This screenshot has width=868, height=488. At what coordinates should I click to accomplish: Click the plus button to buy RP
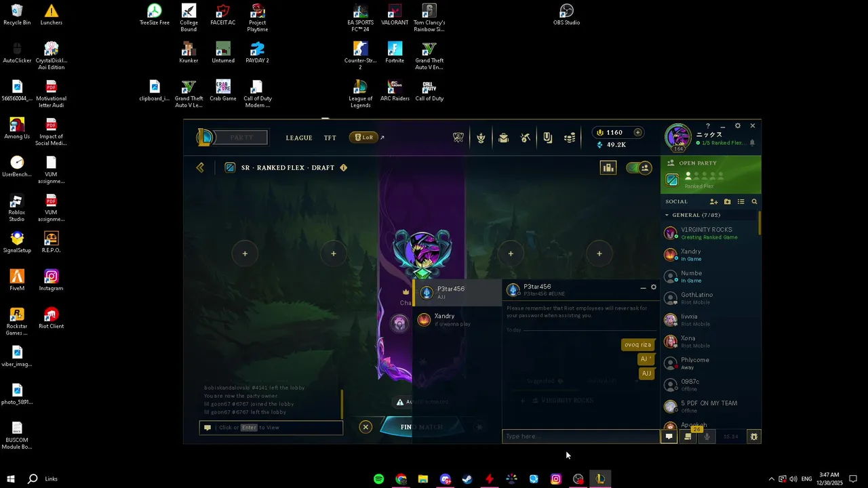coord(637,132)
